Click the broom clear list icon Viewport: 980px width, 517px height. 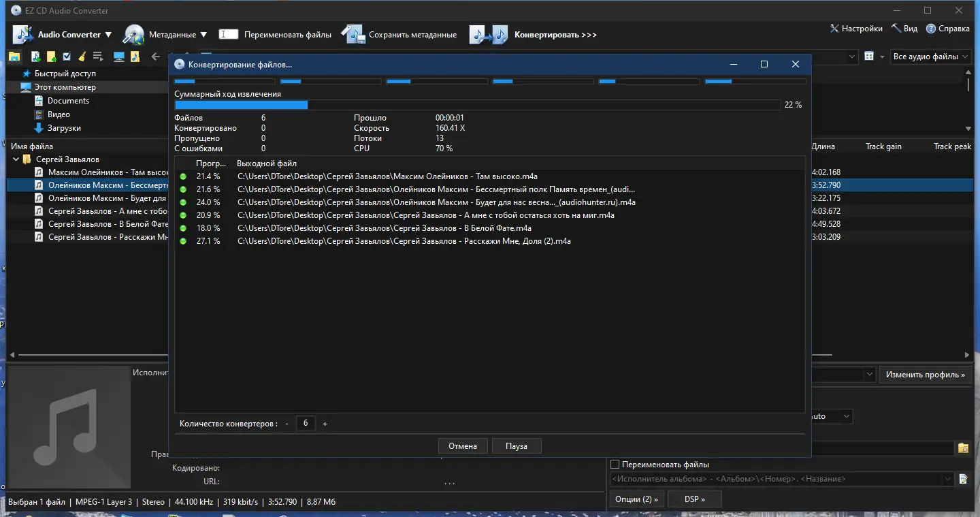(82, 57)
